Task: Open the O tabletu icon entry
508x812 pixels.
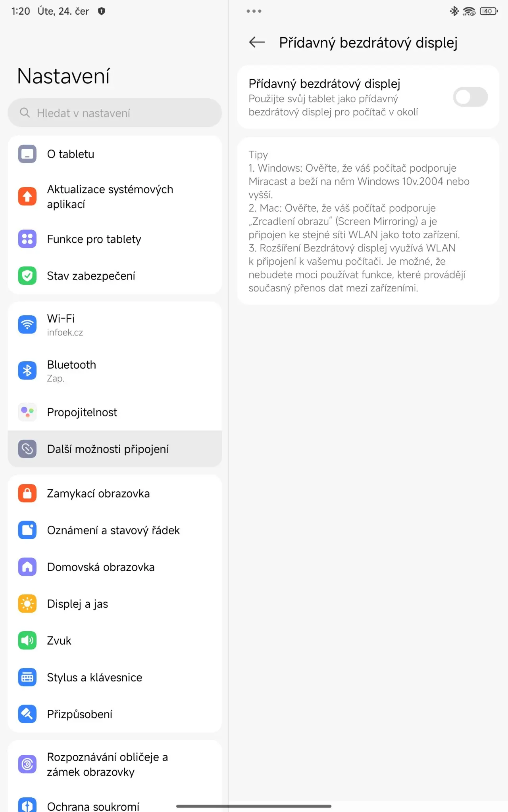Action: point(27,154)
